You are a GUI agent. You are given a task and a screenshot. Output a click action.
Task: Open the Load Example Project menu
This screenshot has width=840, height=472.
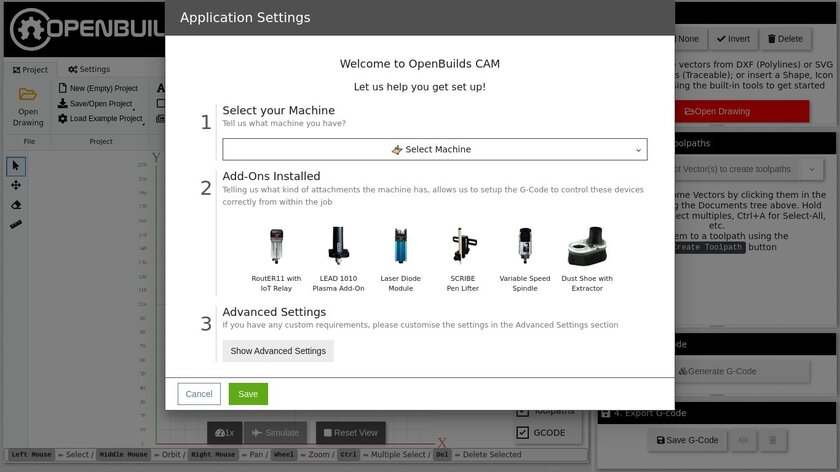(101, 118)
